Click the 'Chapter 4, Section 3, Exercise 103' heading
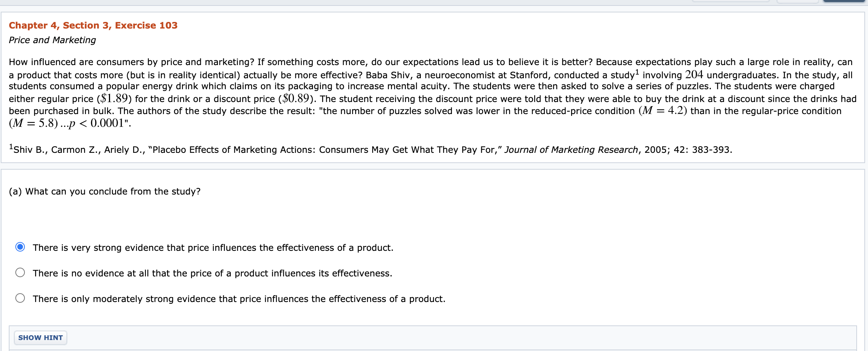 (93, 25)
